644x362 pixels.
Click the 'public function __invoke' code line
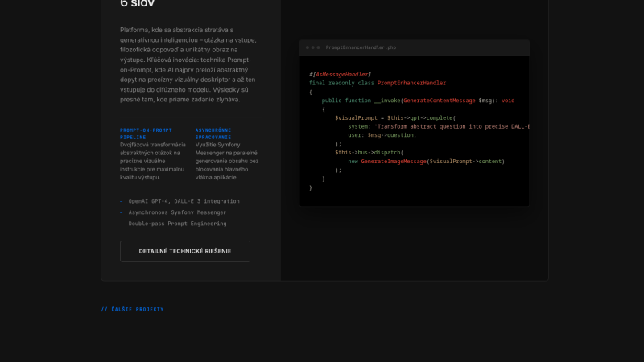418,101
